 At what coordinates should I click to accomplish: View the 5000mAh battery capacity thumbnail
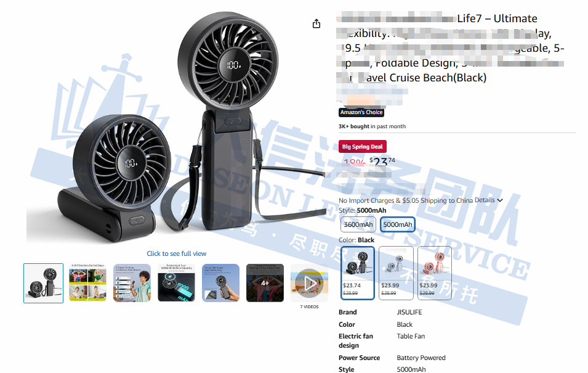tap(176, 283)
